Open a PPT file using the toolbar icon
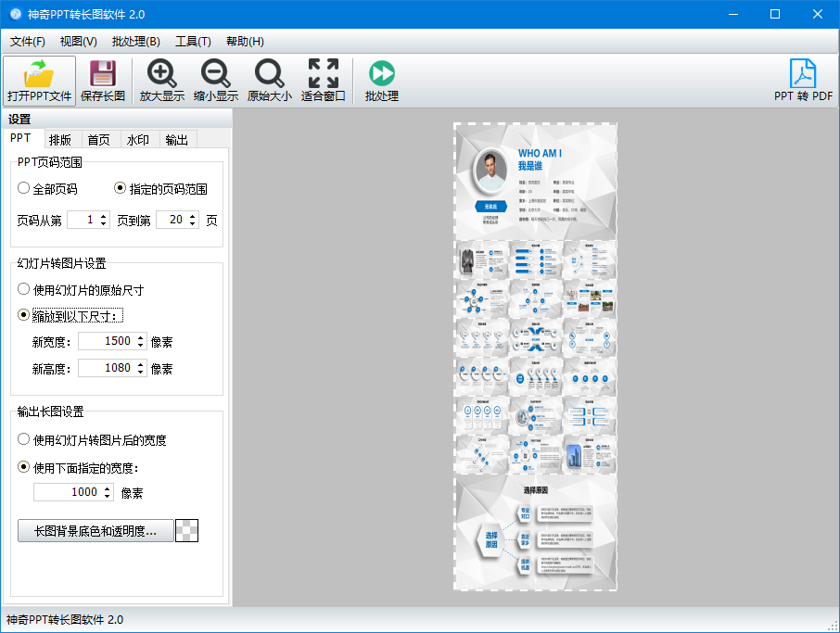This screenshot has width=840, height=633. (x=38, y=79)
